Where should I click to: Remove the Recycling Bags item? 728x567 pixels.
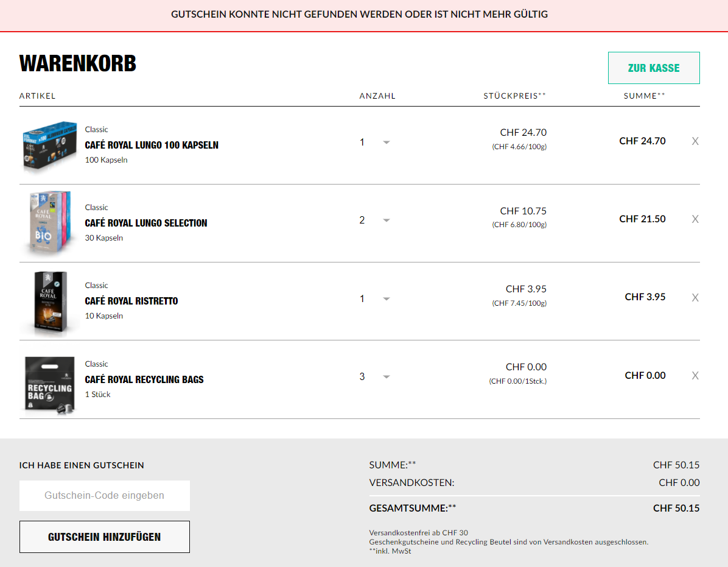coord(695,376)
